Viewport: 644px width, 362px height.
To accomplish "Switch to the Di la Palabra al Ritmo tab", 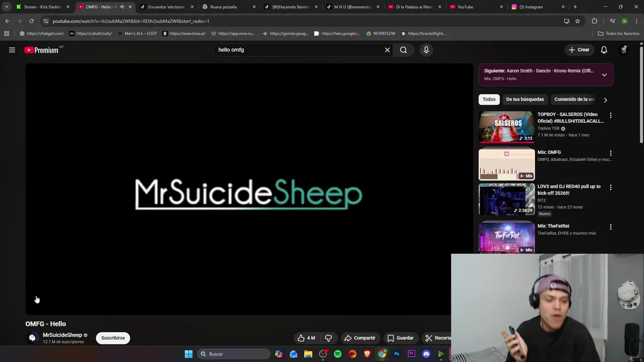I will point(415,7).
